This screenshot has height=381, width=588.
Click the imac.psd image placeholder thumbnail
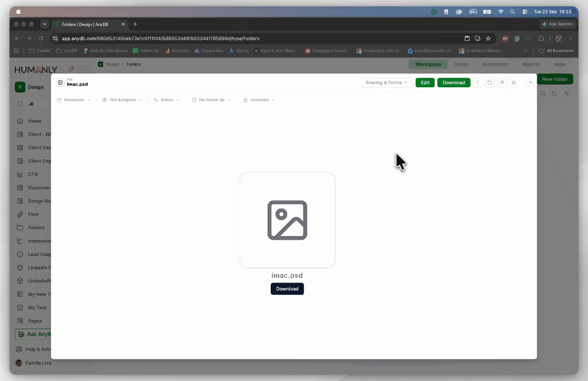(287, 220)
